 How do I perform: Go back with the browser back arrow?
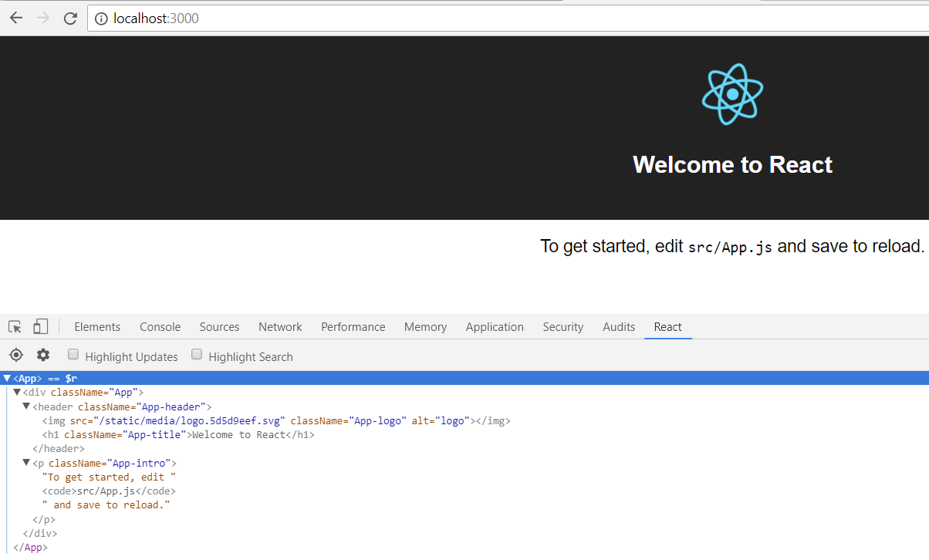pos(16,18)
